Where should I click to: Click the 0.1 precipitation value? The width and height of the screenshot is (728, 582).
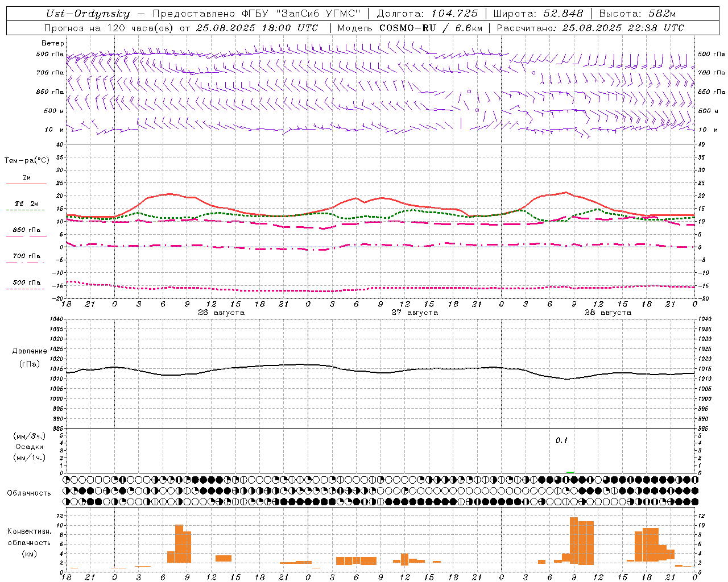pos(562,440)
